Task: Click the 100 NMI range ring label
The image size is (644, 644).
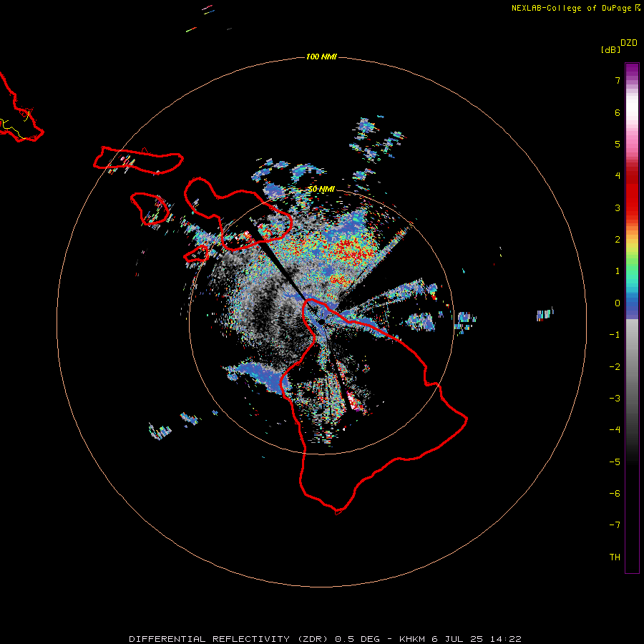Action: click(321, 57)
